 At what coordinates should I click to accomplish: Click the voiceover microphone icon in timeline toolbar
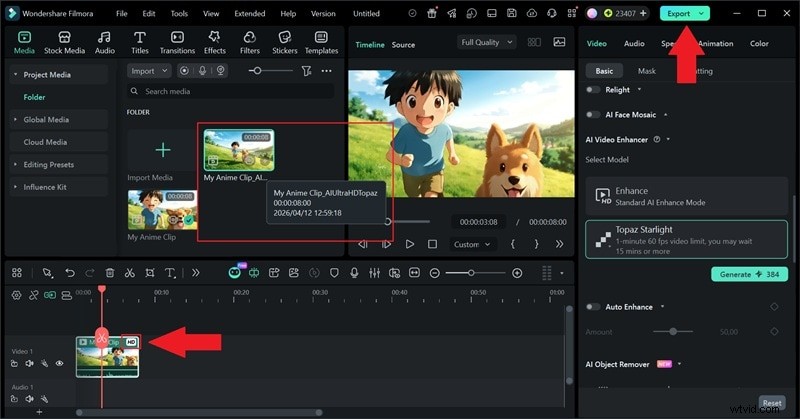pos(354,273)
